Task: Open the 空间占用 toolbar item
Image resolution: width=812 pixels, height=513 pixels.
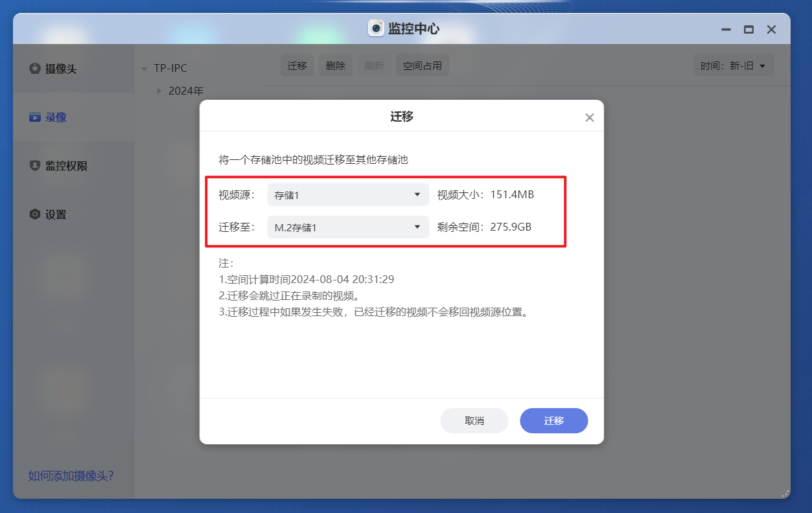Action: tap(422, 65)
